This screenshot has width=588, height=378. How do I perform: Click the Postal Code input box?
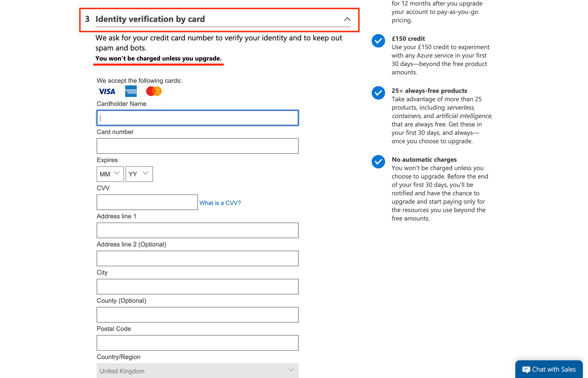(197, 343)
